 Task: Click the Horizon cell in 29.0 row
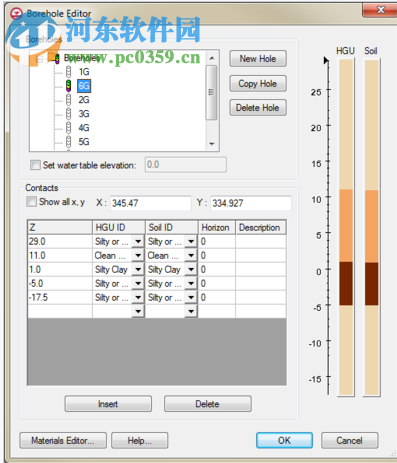[217, 241]
